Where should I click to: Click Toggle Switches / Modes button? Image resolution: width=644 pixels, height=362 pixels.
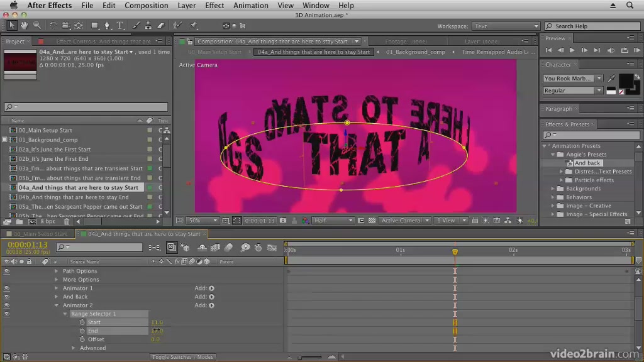(x=183, y=357)
